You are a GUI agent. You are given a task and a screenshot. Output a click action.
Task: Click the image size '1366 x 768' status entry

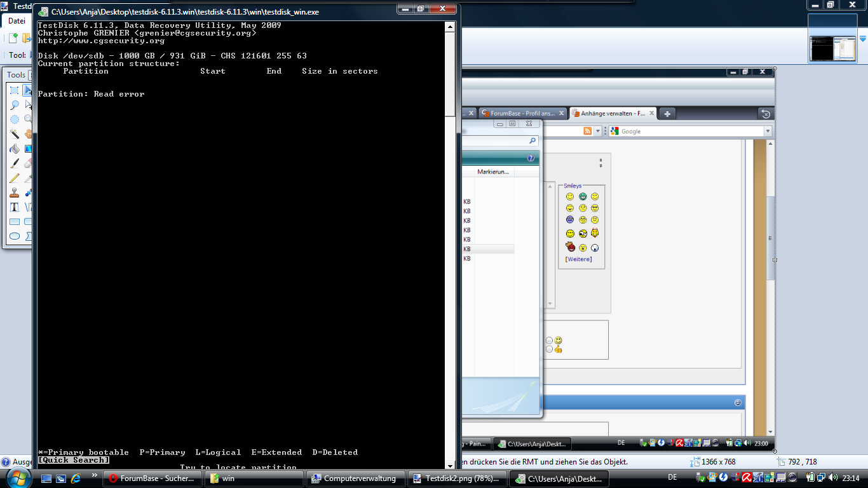(x=714, y=462)
